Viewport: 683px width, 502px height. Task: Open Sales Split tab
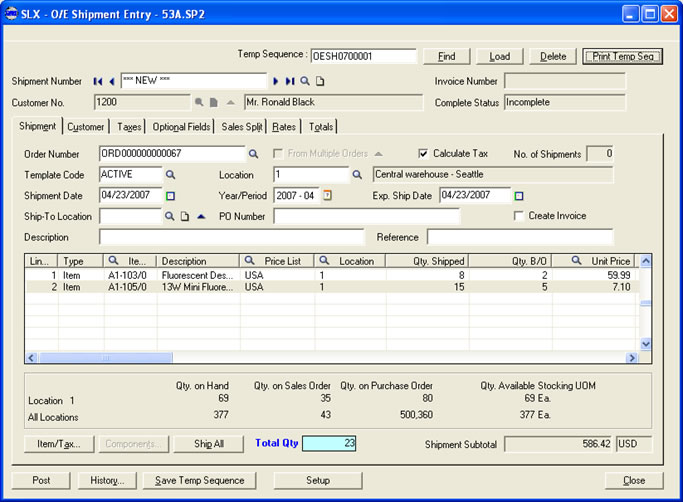[x=242, y=127]
